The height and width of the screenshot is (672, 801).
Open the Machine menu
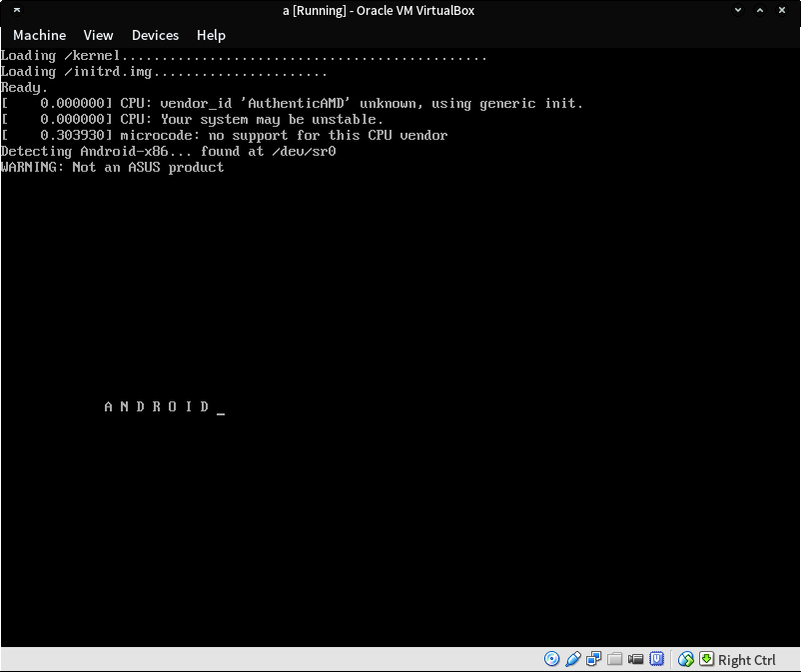(39, 35)
